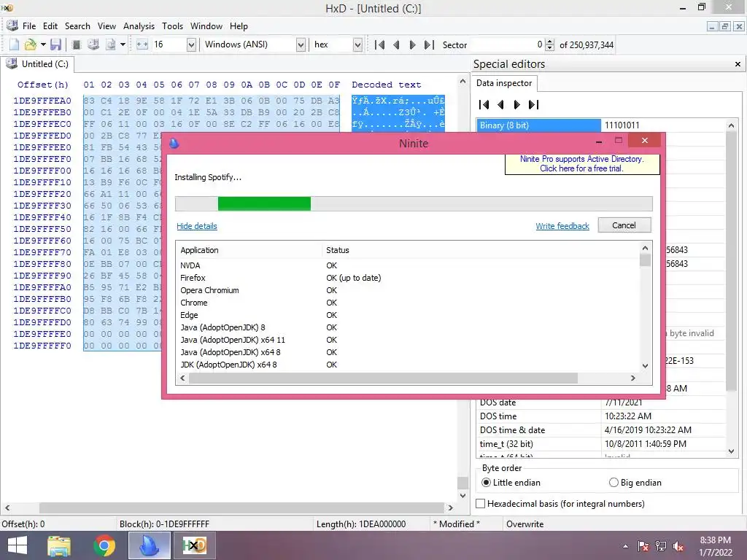Click Cancel button in Ninite
The image size is (747, 560).
[624, 225]
